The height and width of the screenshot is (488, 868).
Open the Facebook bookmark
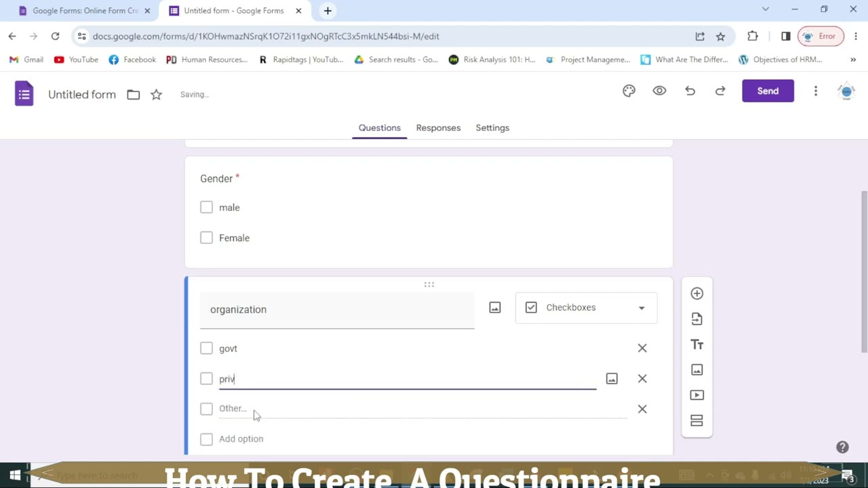click(132, 60)
